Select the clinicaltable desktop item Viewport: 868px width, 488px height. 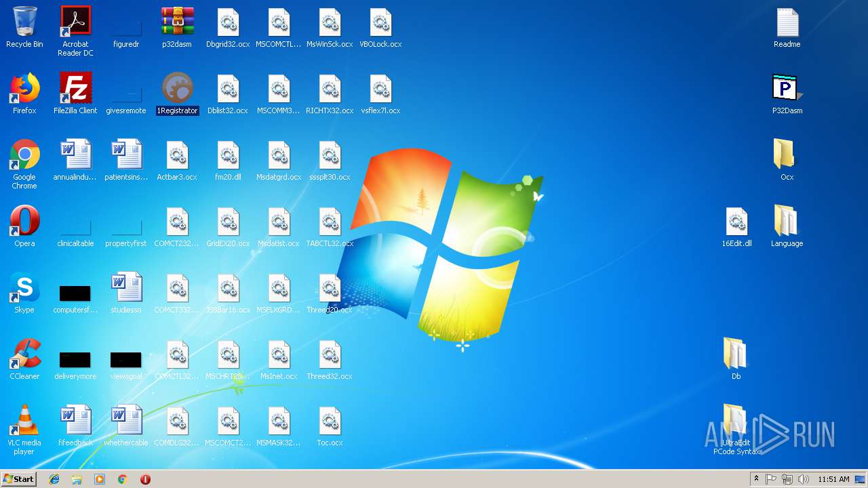click(75, 227)
